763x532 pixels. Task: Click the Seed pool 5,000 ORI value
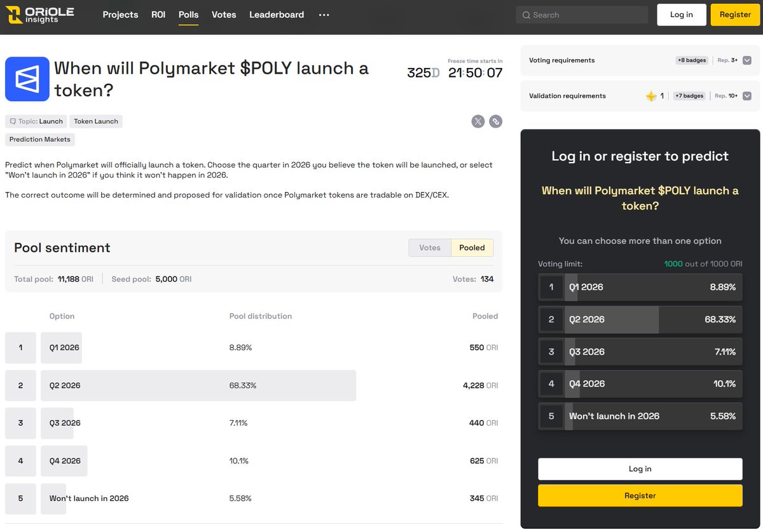pos(174,279)
